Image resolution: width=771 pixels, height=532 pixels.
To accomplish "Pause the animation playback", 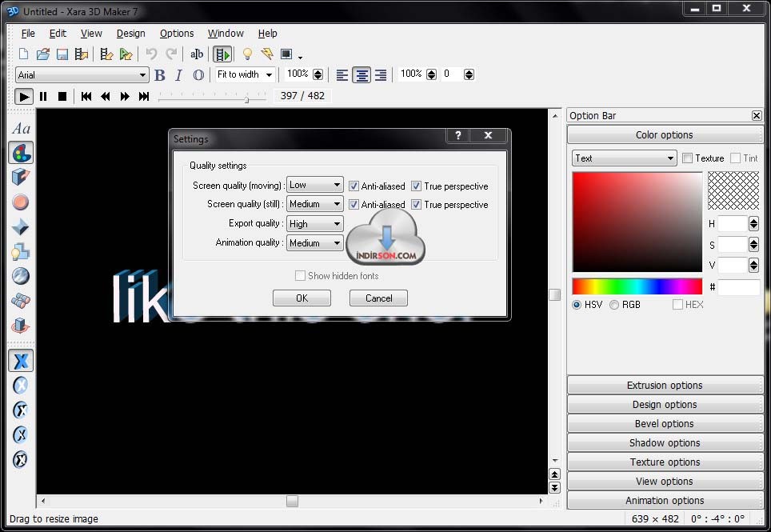I will (x=43, y=96).
